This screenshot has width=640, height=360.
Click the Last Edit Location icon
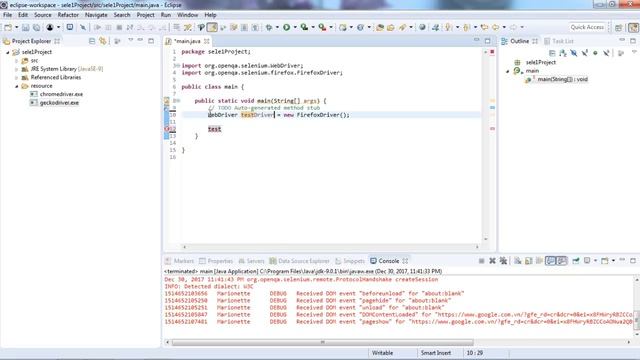coord(484,27)
